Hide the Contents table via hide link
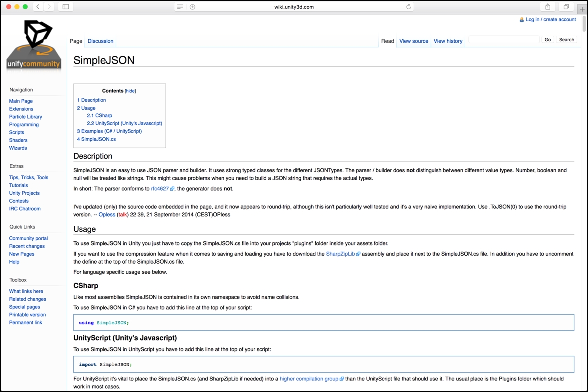The width and height of the screenshot is (588, 392). 130,91
